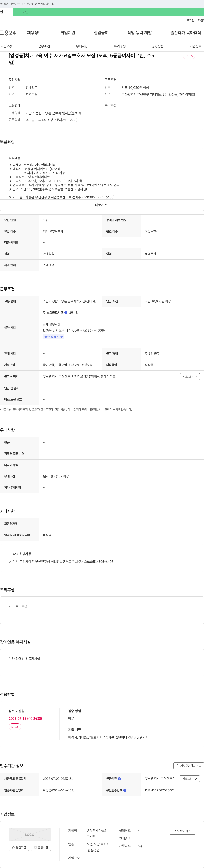
Task: Jump to the 우대사항 section tab
Action: tap(82, 46)
